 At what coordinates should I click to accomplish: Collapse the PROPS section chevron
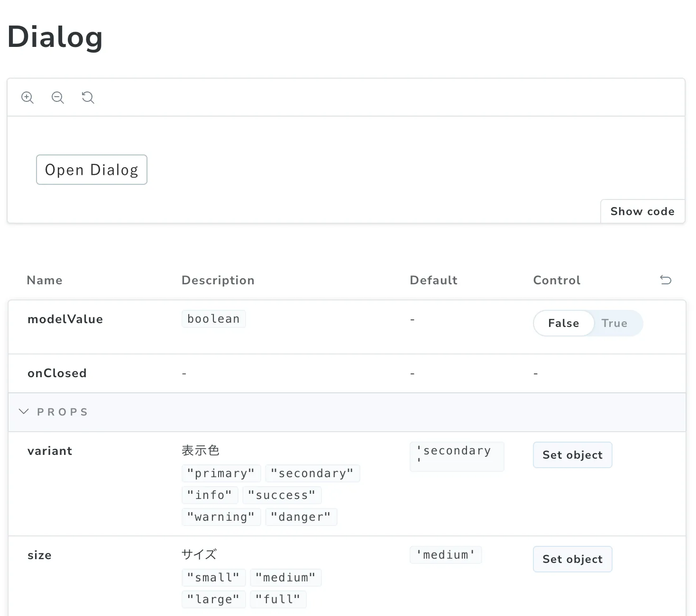click(24, 412)
